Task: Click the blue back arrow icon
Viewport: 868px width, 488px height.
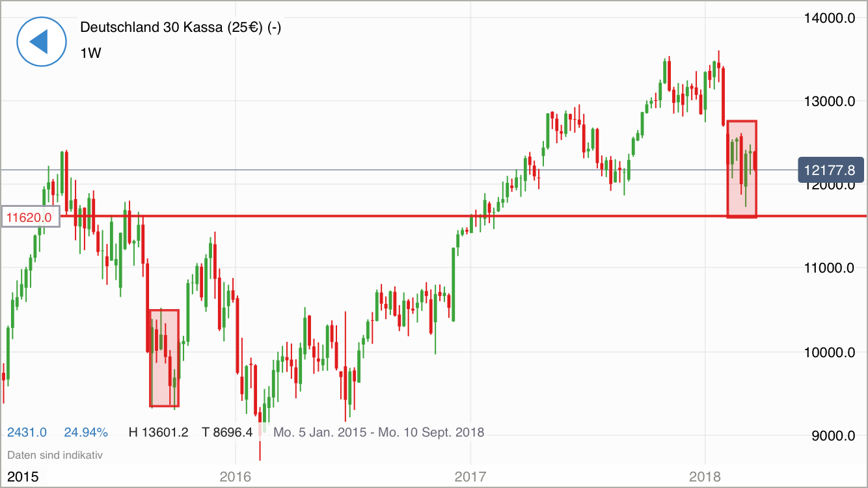Action: point(41,41)
